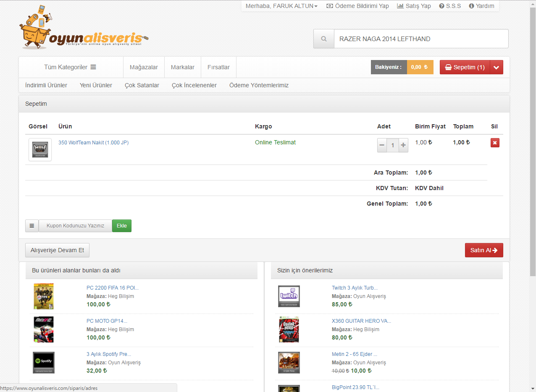Click the oyunalisveris site logo
Screen dimensions: 536x392
click(84, 27)
